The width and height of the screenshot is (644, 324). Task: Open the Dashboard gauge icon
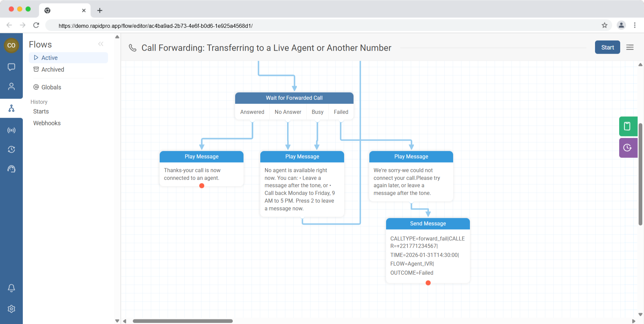(11, 169)
